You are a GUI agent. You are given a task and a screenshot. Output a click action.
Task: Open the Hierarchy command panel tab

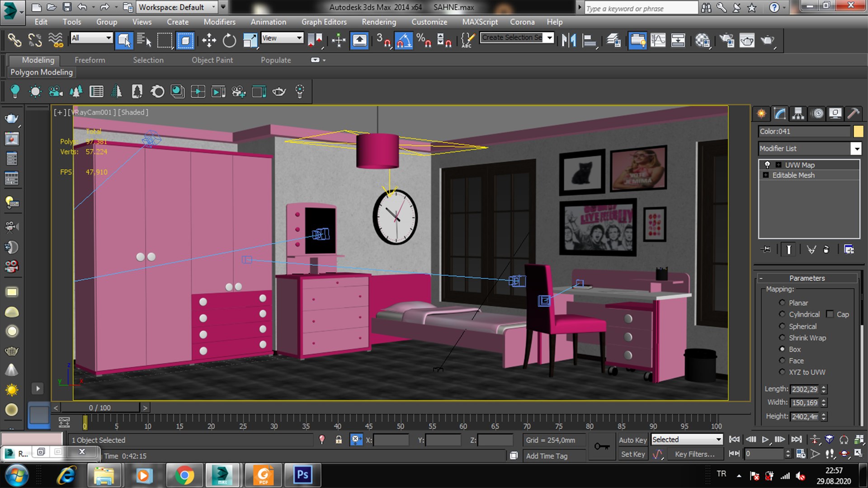(x=798, y=113)
